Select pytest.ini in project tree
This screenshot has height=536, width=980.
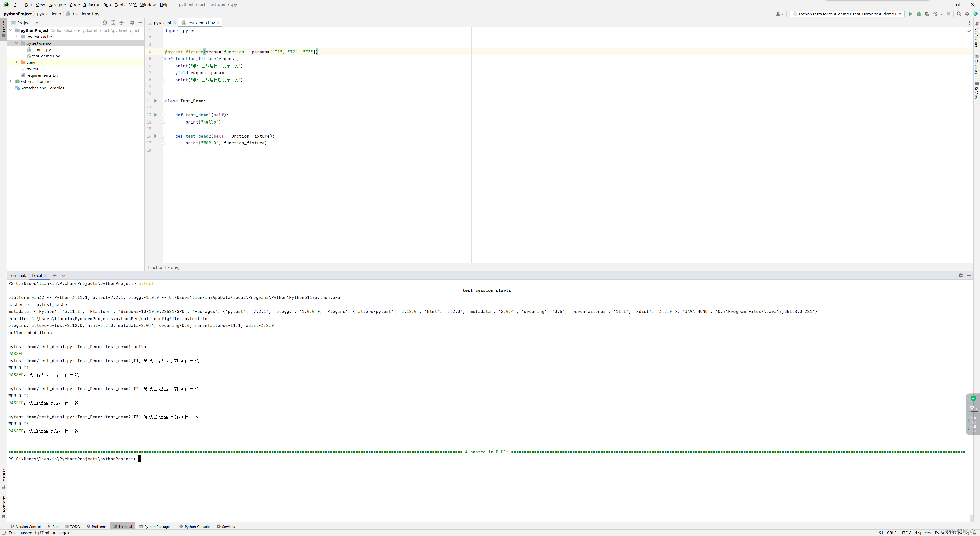(x=32, y=68)
